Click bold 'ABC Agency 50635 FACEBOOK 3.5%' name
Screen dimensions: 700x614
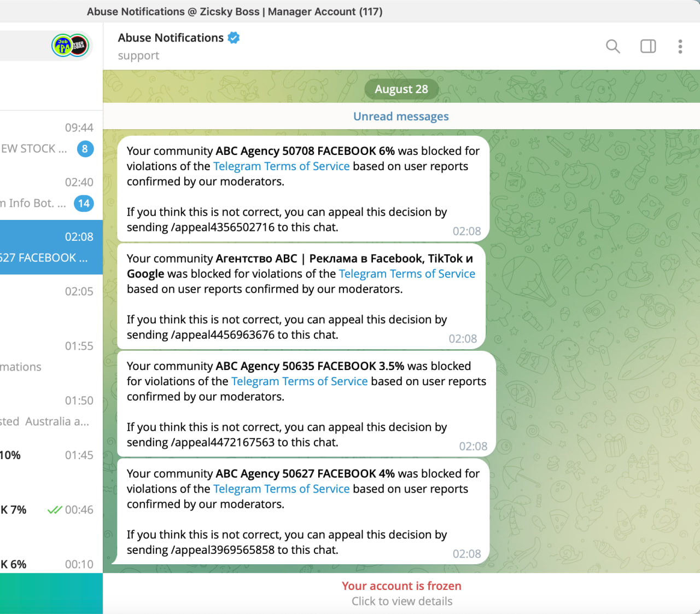tap(310, 366)
